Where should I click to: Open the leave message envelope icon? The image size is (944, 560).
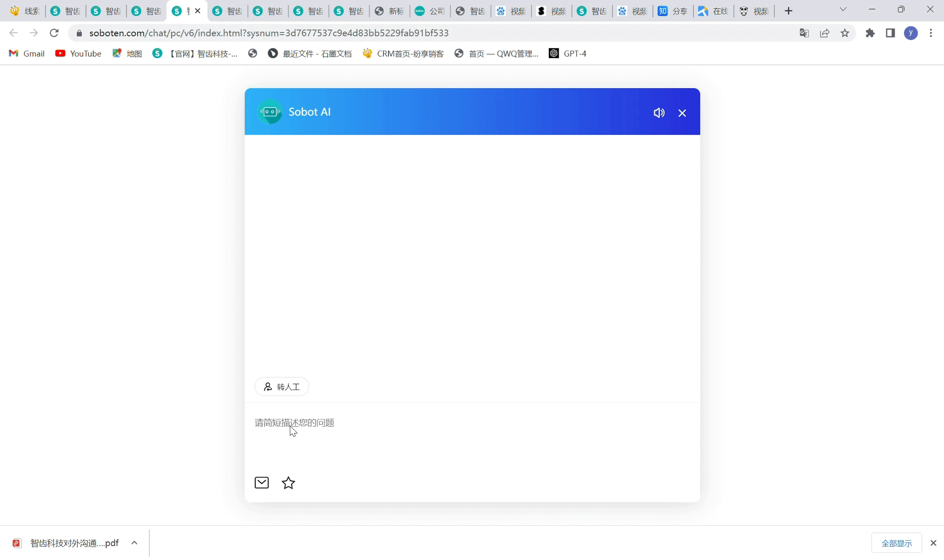[262, 483]
